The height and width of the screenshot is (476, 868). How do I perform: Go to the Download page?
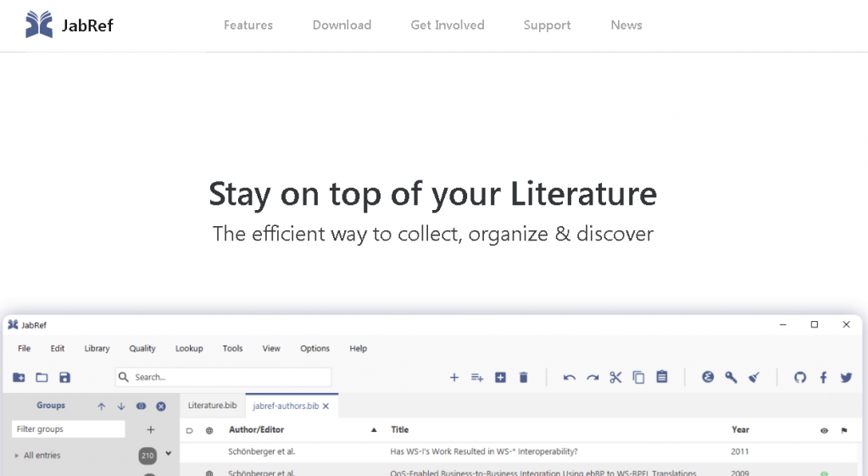click(x=342, y=25)
